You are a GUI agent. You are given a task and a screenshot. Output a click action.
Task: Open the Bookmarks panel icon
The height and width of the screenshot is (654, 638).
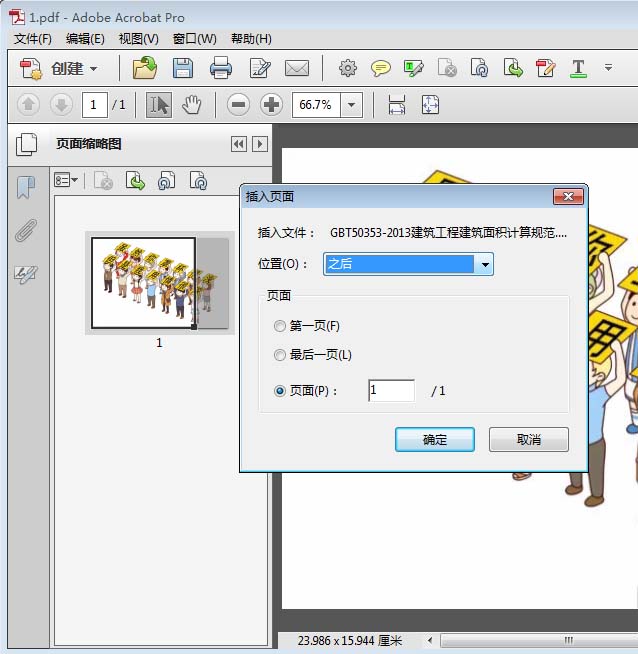coord(25,187)
